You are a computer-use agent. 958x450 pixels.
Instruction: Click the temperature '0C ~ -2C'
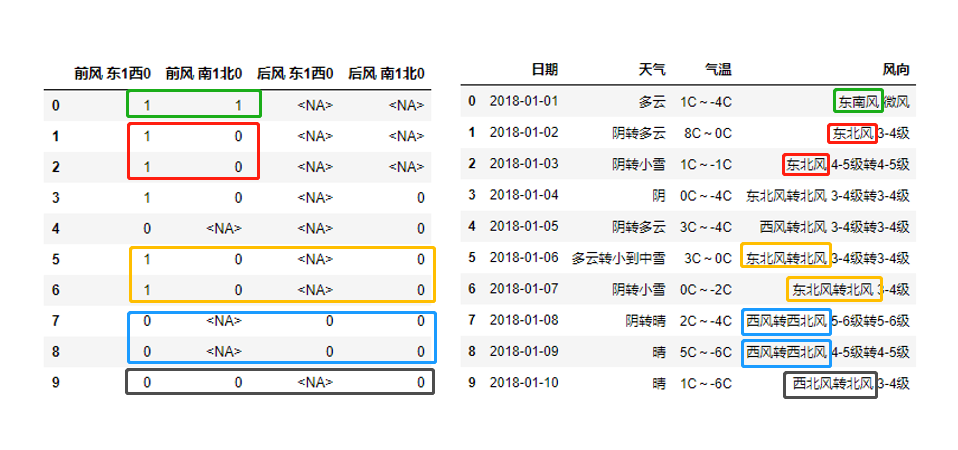pos(706,289)
